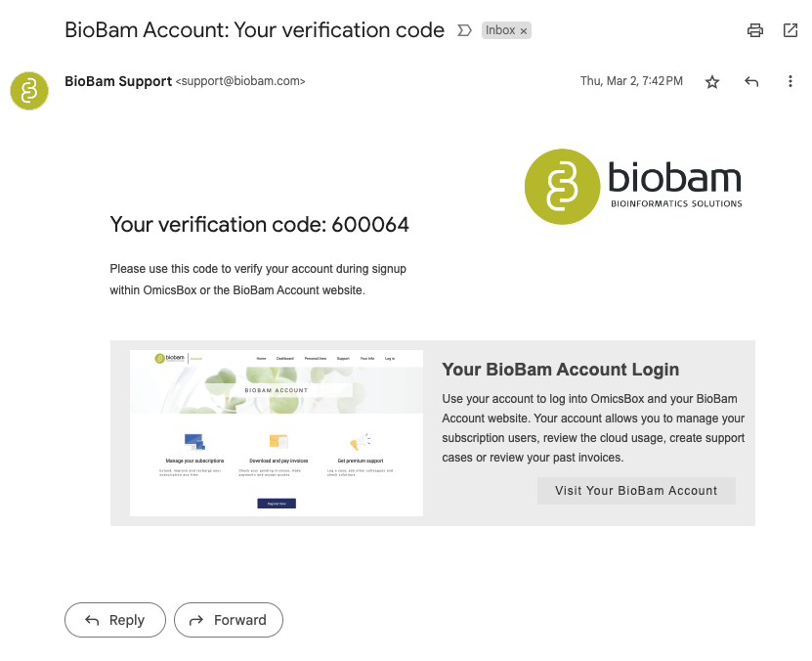
Task: Click the Reply button at bottom
Action: click(x=115, y=620)
